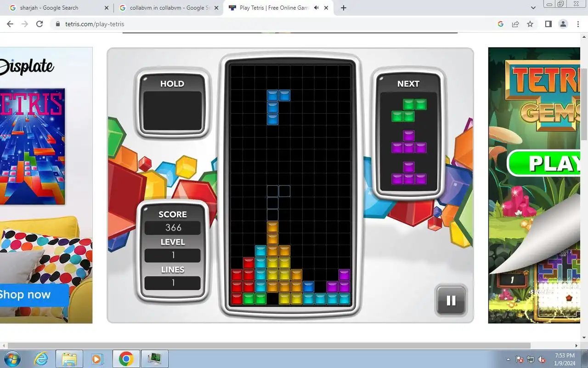
Task: Click the Displate logo in left ad
Action: (x=27, y=67)
